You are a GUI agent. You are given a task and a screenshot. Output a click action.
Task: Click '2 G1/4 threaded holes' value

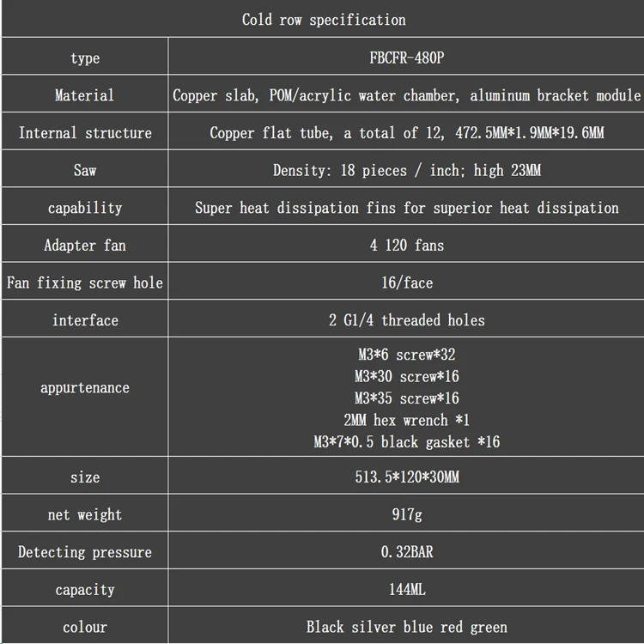tap(407, 320)
